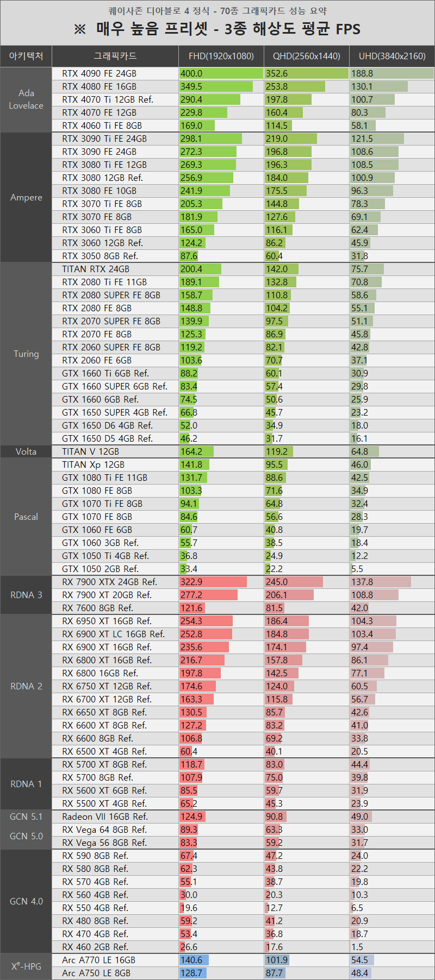Screen dimensions: 435x980
Task: Click the Ada Lovelace architecture cell
Action: pyautogui.click(x=26, y=99)
